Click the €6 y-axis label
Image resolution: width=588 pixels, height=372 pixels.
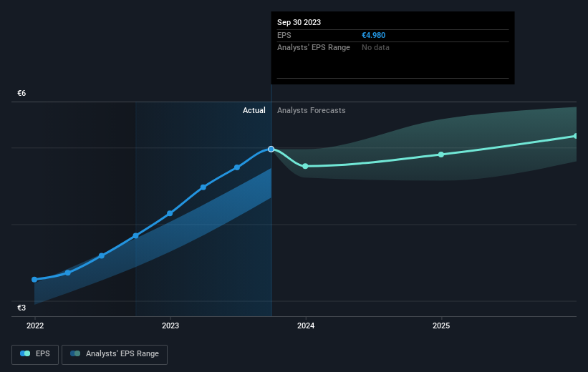pos(21,93)
